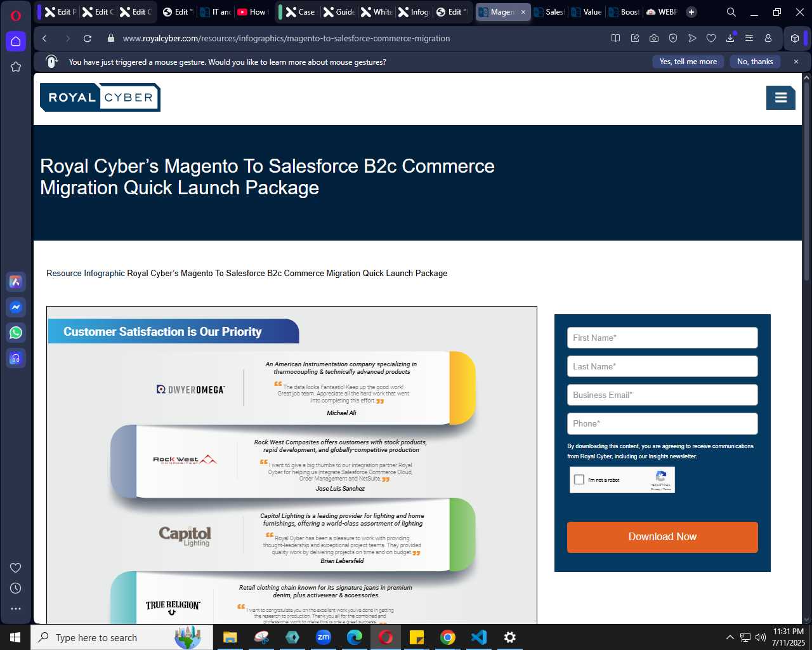Take a snapshot with camera icon
The image size is (812, 650).
click(x=654, y=38)
